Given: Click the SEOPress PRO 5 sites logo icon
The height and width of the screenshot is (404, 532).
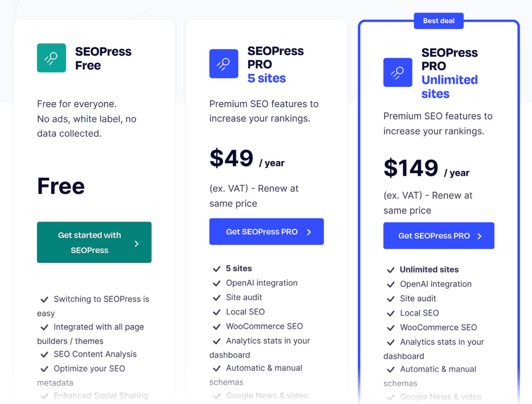Looking at the screenshot, I should tap(223, 63).
